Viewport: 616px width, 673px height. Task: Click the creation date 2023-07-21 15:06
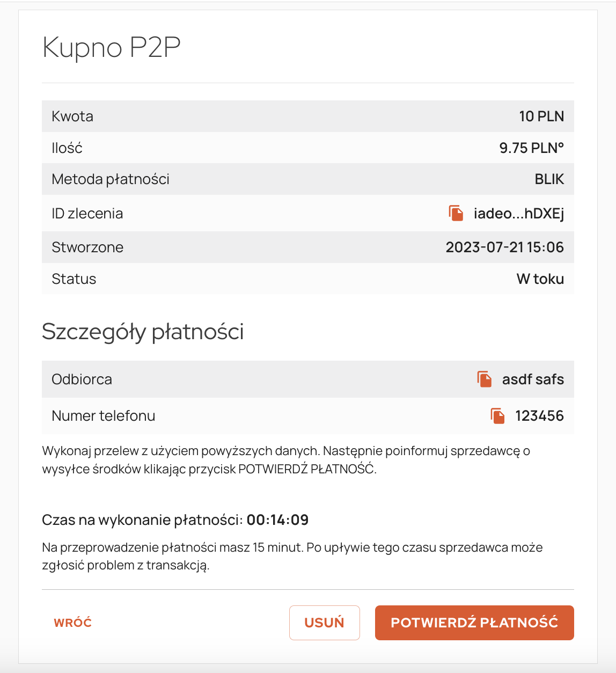pyautogui.click(x=504, y=247)
